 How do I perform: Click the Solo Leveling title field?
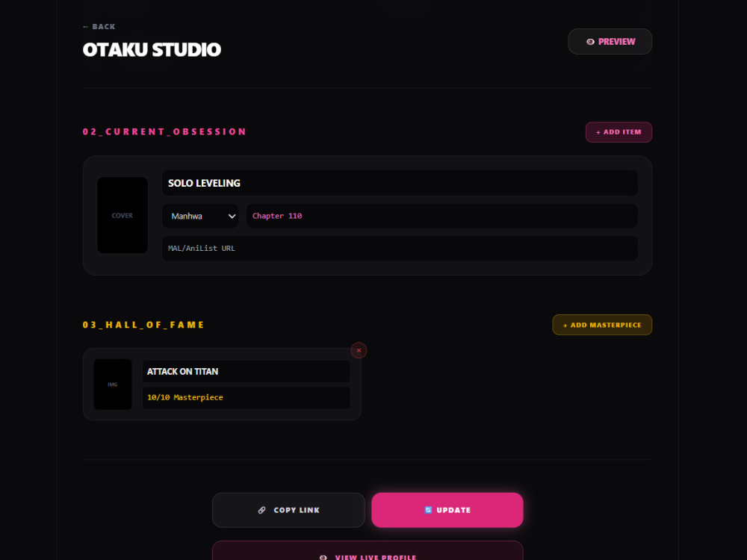click(x=400, y=183)
